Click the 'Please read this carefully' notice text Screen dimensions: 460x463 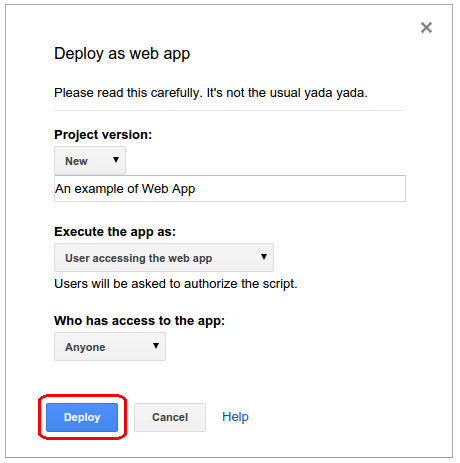tap(211, 93)
